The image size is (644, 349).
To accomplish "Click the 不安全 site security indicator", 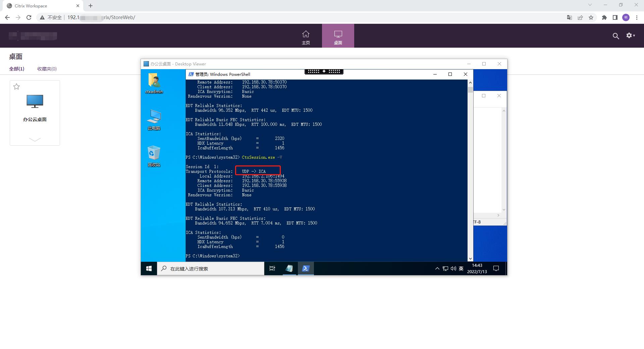I will pyautogui.click(x=51, y=17).
